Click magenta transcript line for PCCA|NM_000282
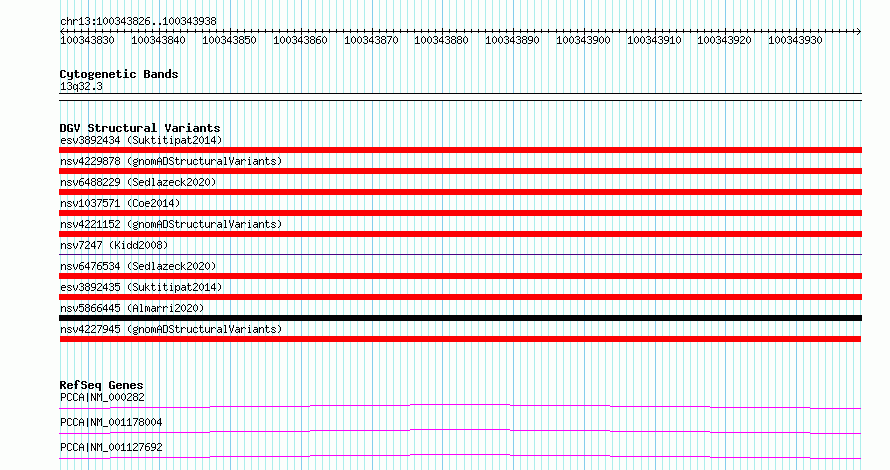 460,406
